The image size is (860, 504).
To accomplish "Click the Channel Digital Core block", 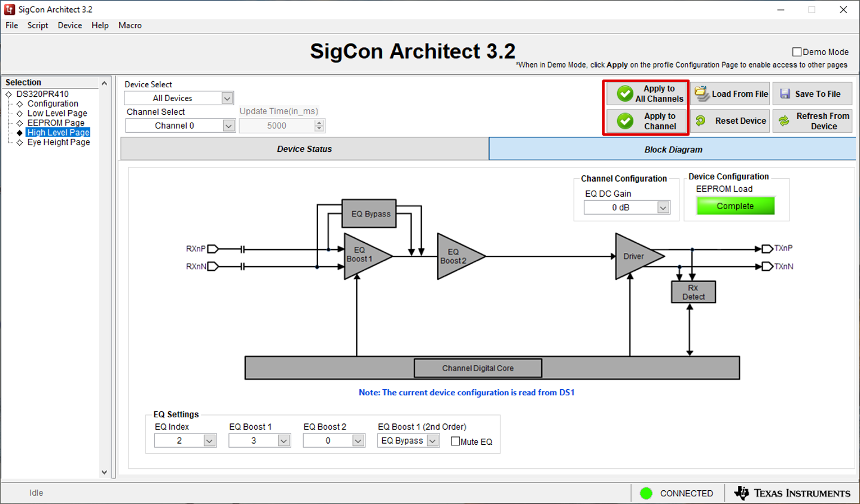I will point(478,368).
